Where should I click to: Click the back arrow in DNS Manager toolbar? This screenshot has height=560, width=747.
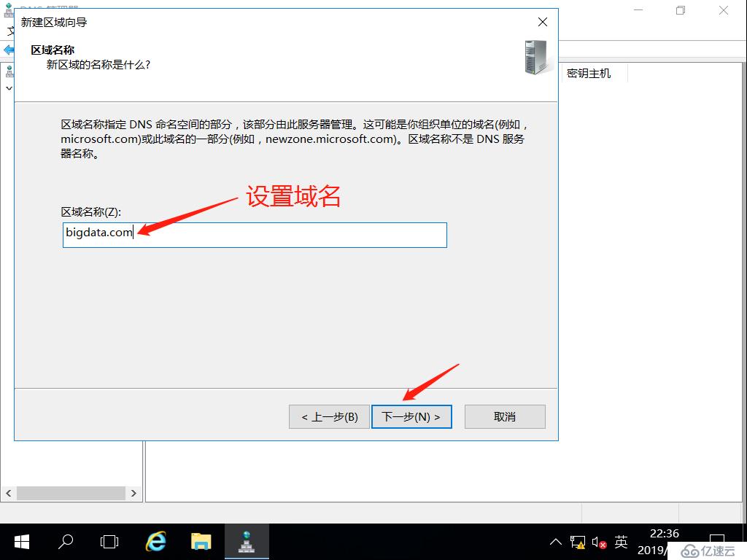tap(9, 50)
